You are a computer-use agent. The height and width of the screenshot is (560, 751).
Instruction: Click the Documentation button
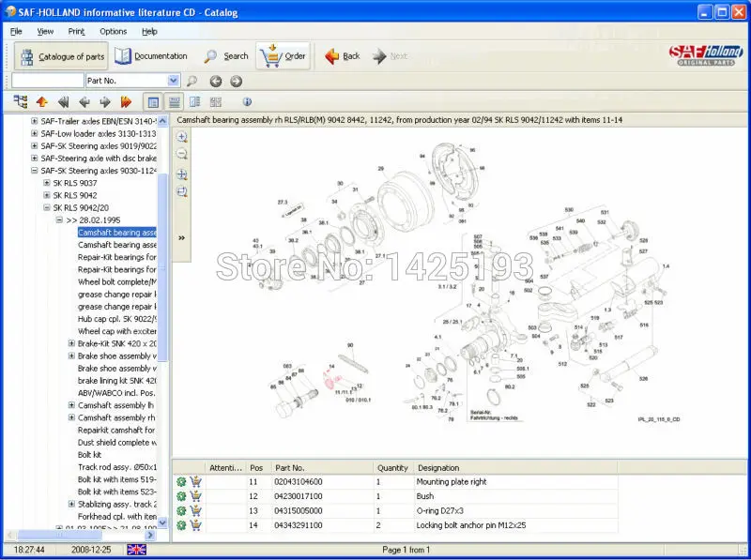click(151, 56)
